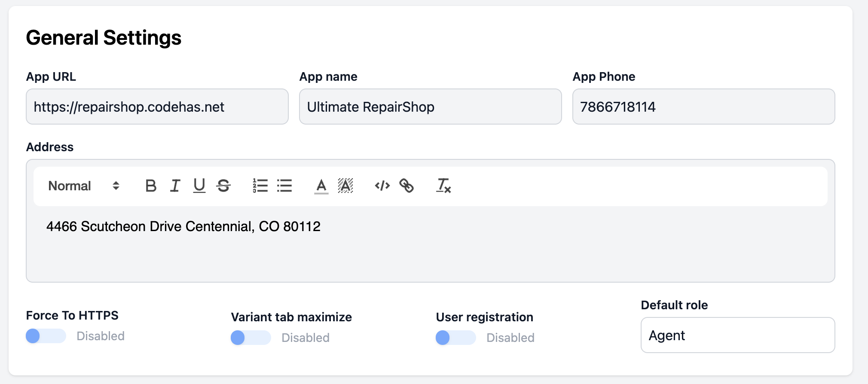The width and height of the screenshot is (868, 384).
Task: Open the text color picker
Action: pyautogui.click(x=321, y=186)
